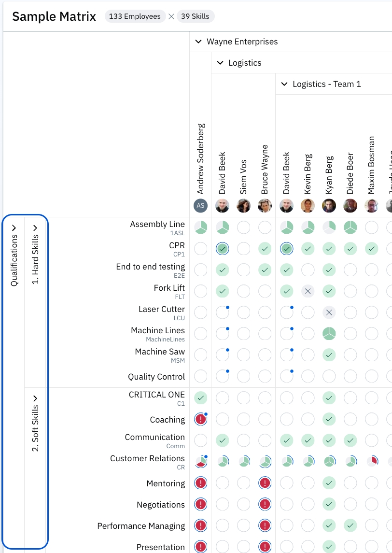Click the 39 Skills badge
The height and width of the screenshot is (553, 392).
[x=195, y=16]
